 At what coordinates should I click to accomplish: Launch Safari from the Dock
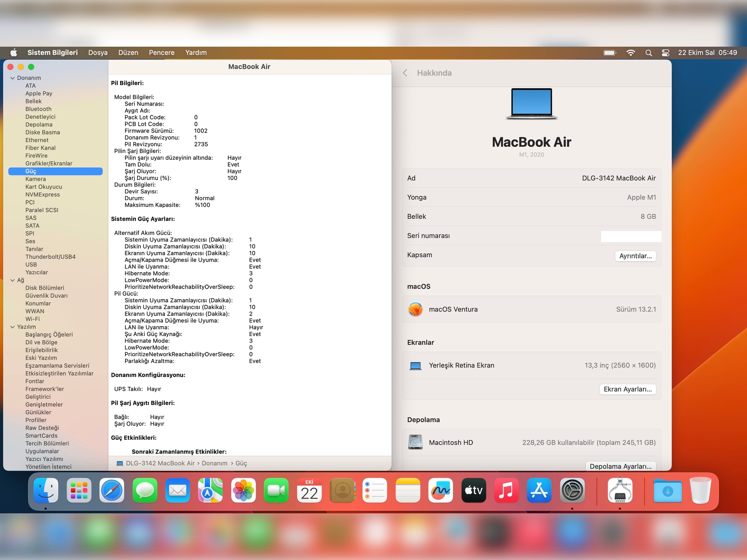112,490
